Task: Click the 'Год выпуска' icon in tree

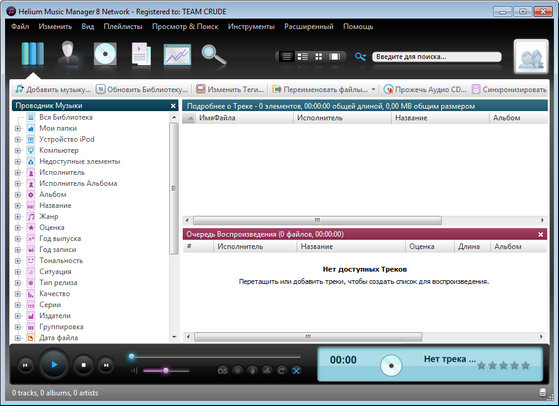Action: [31, 239]
